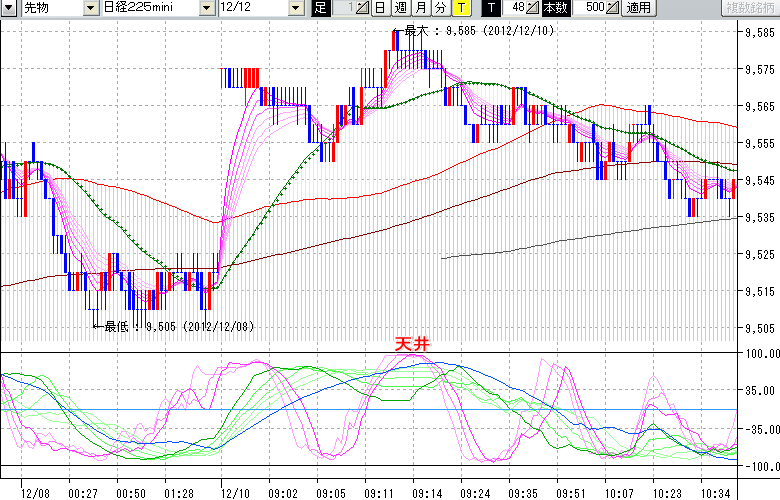Open the leftmost dropdown arrow in toolbar
The width and height of the screenshot is (780, 500).
9,8
